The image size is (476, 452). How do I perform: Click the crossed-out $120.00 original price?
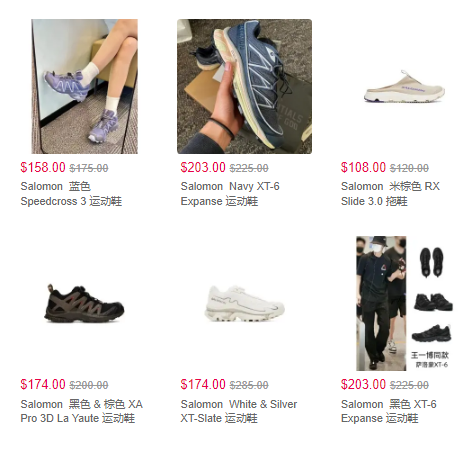[x=409, y=168]
